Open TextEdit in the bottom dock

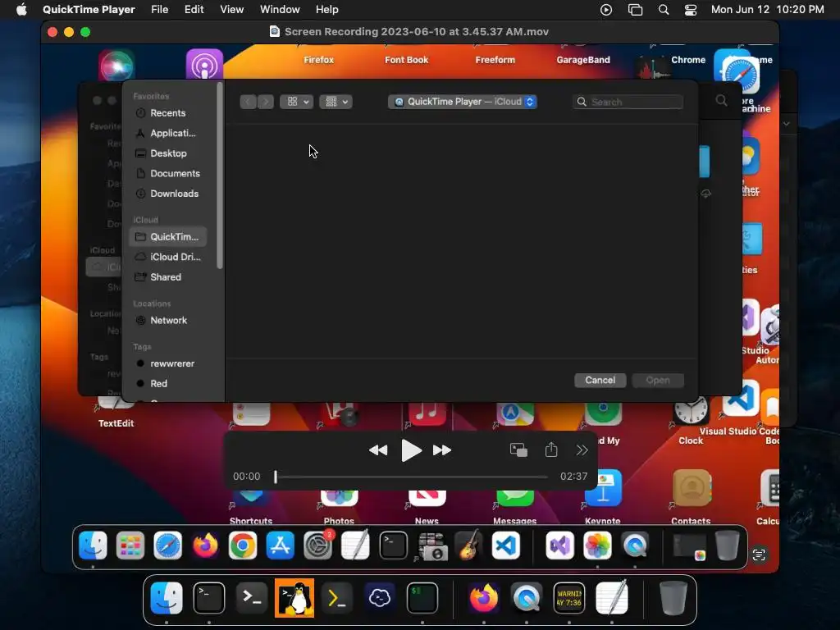click(612, 598)
